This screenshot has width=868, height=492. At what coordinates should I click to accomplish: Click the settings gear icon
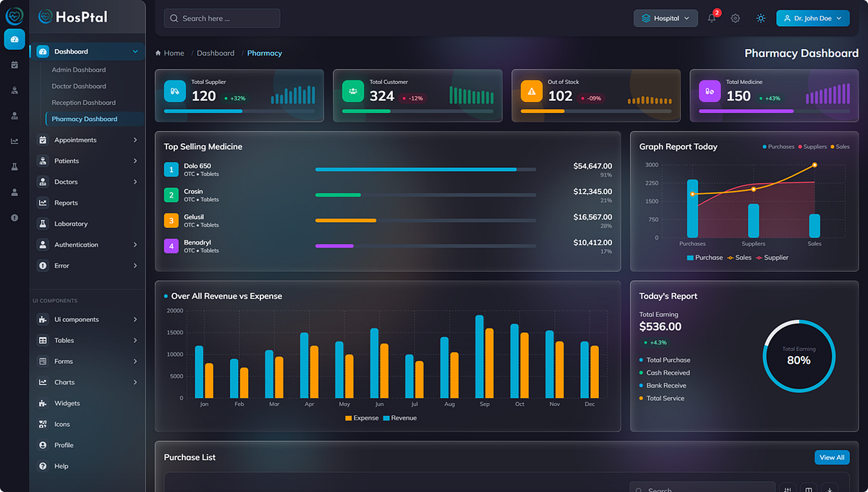(x=735, y=18)
